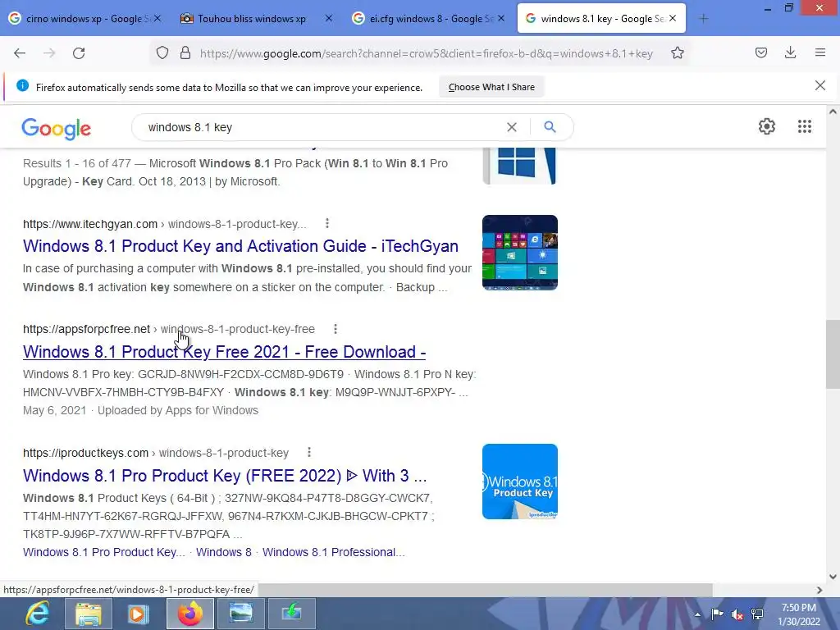Open the Windows 8 tiles result thumbnail
This screenshot has height=630, width=840.
[519, 253]
